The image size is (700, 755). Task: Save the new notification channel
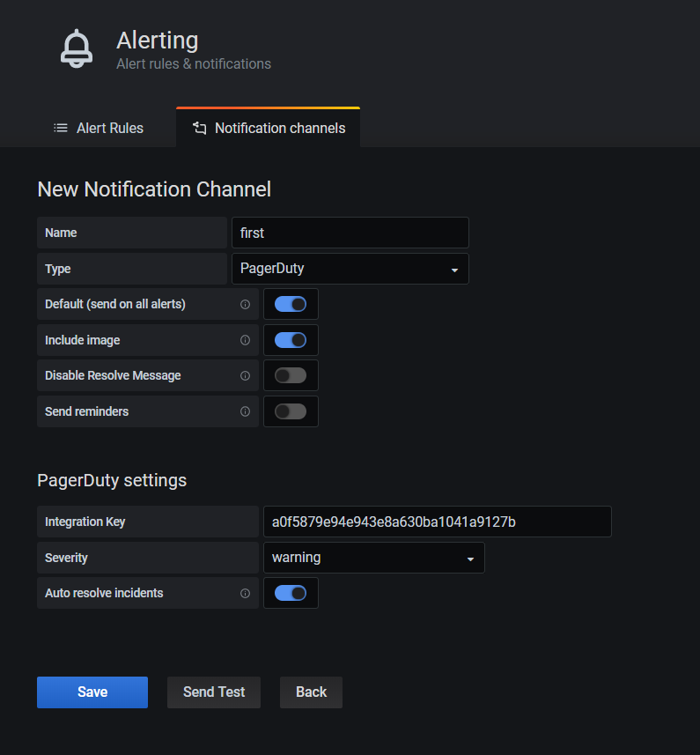click(92, 692)
